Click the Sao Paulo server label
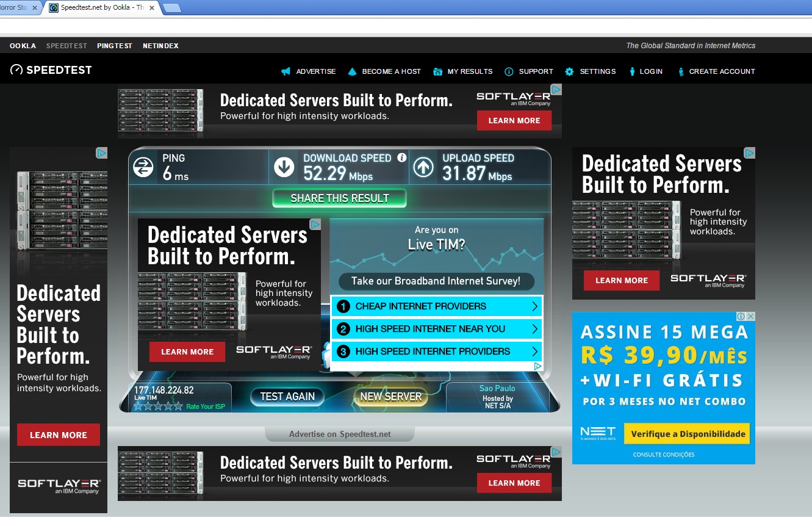Screen dimensions: 812x526 (497, 388)
